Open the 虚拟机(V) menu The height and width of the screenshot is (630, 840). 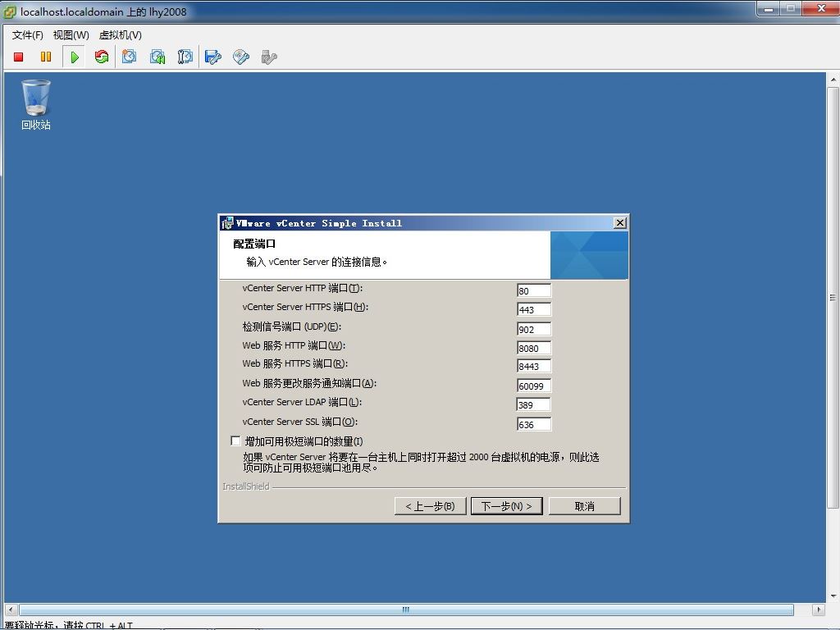coord(121,34)
